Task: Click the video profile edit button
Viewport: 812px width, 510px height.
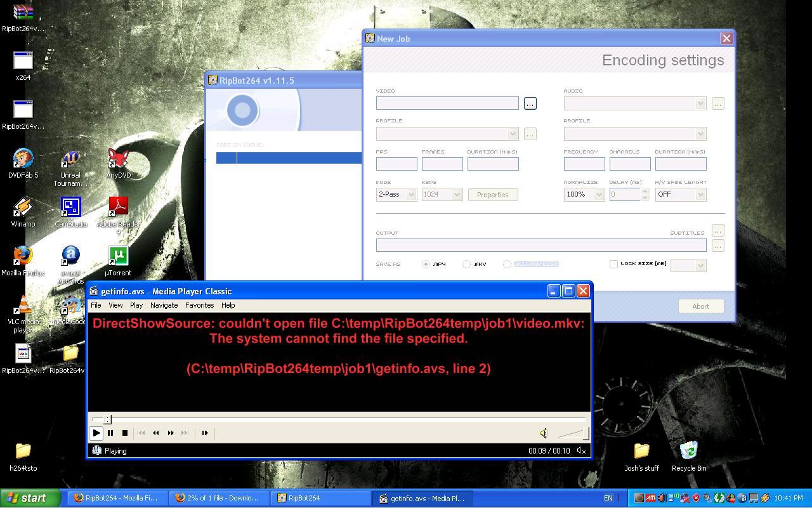Action: (x=530, y=134)
